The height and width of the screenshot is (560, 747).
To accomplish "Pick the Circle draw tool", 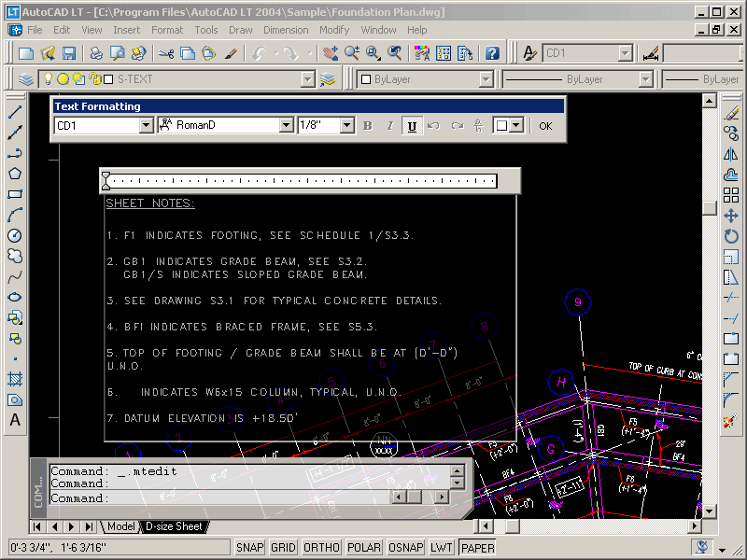I will tap(15, 235).
